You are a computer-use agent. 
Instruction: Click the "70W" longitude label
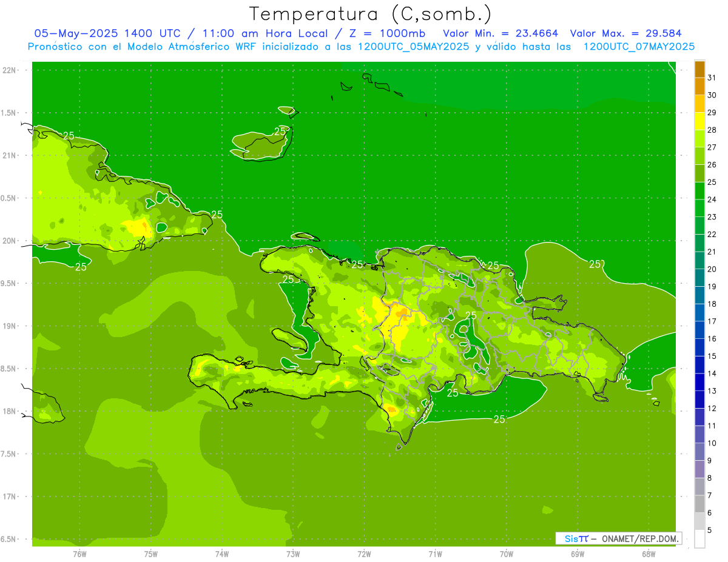pyautogui.click(x=507, y=554)
